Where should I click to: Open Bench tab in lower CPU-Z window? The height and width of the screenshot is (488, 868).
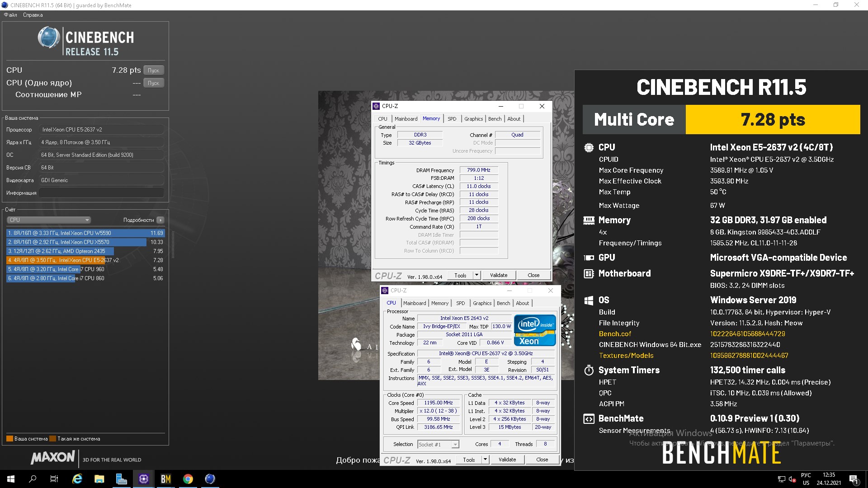(503, 303)
